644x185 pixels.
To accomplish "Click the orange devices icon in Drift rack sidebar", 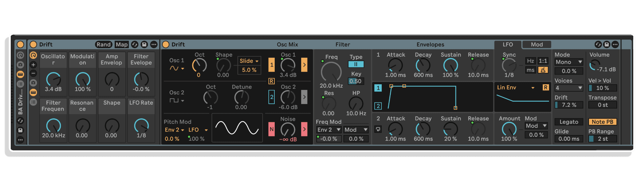I will tap(33, 92).
